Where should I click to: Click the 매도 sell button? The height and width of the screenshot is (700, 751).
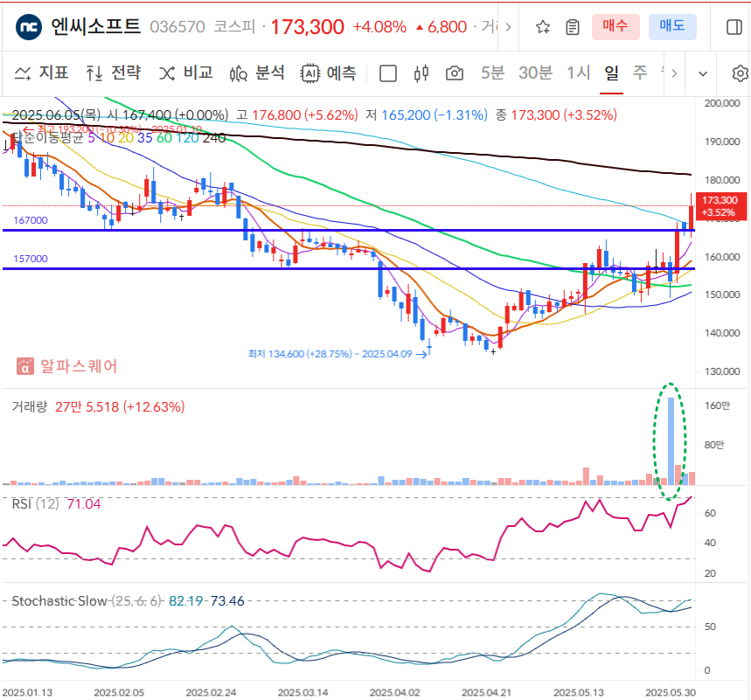(672, 26)
